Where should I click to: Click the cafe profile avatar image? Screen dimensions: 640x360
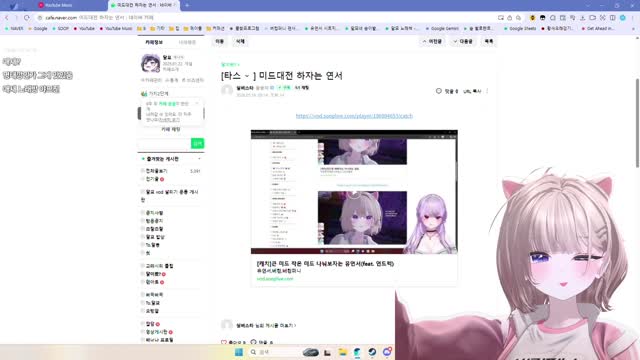(150, 64)
